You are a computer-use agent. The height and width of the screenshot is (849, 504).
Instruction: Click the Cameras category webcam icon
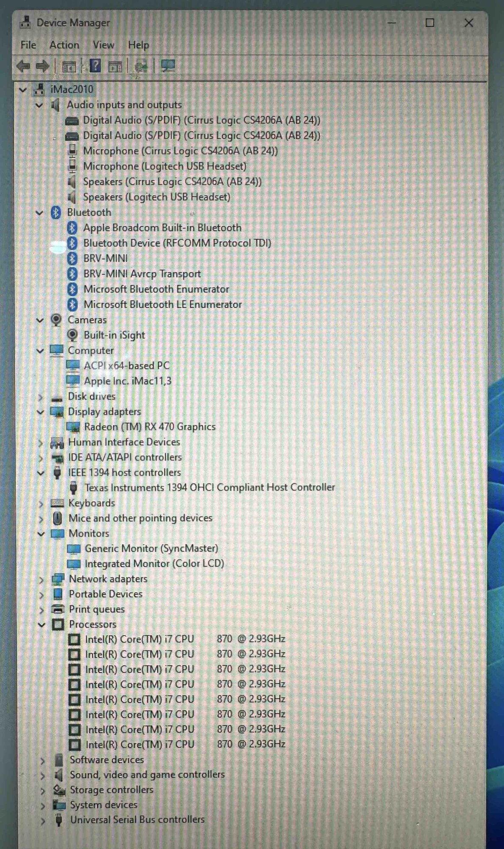pos(56,320)
